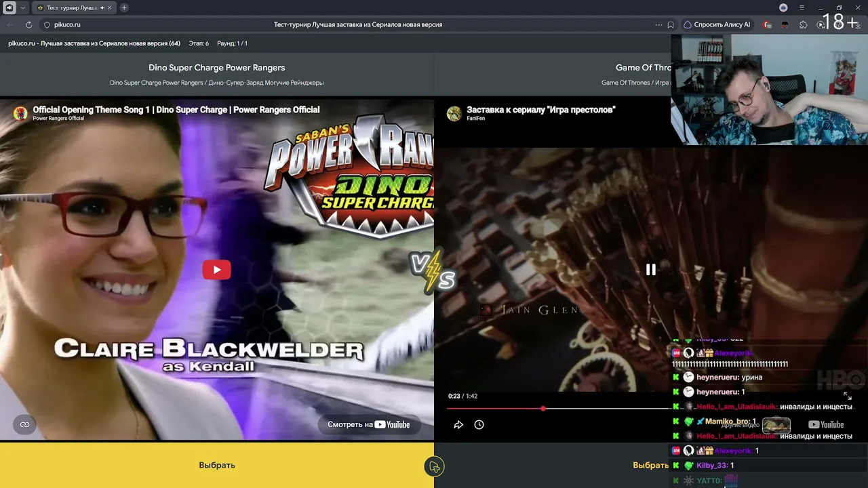Click chat username Mamiko_bro

728,422
